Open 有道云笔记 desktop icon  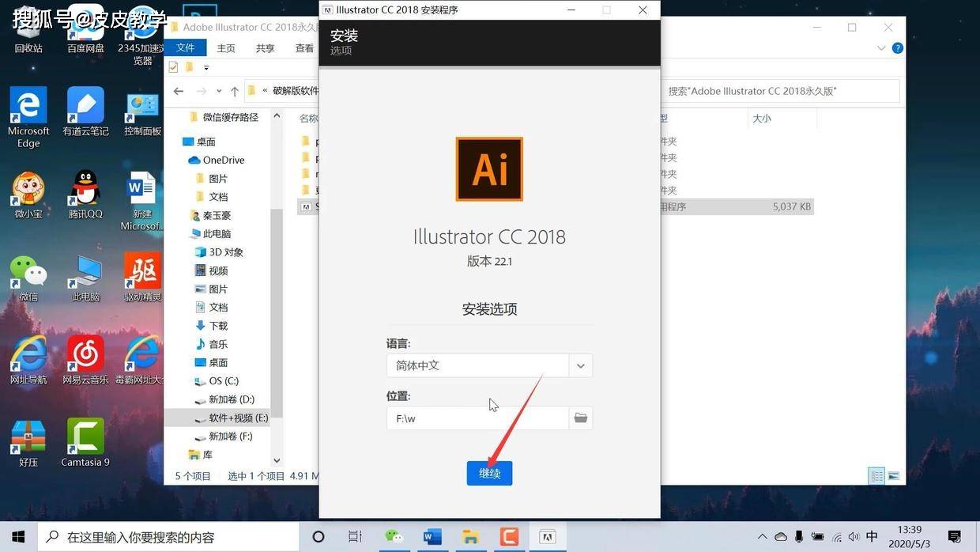pos(85,112)
